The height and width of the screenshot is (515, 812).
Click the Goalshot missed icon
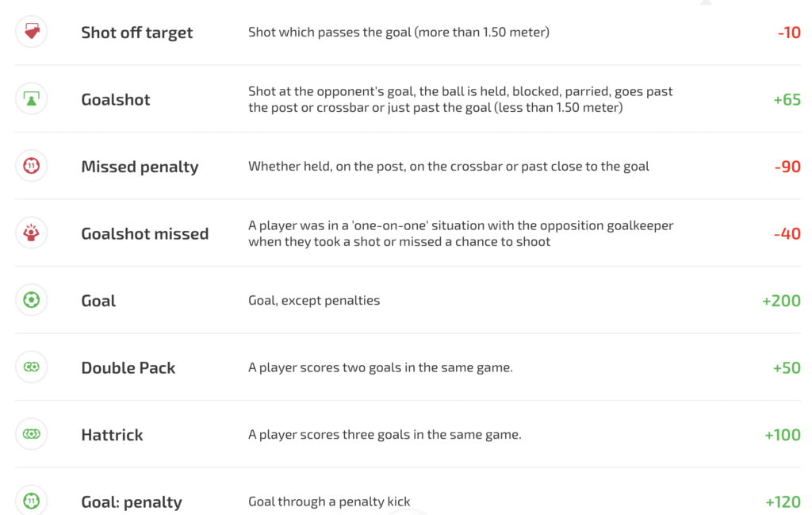(32, 233)
